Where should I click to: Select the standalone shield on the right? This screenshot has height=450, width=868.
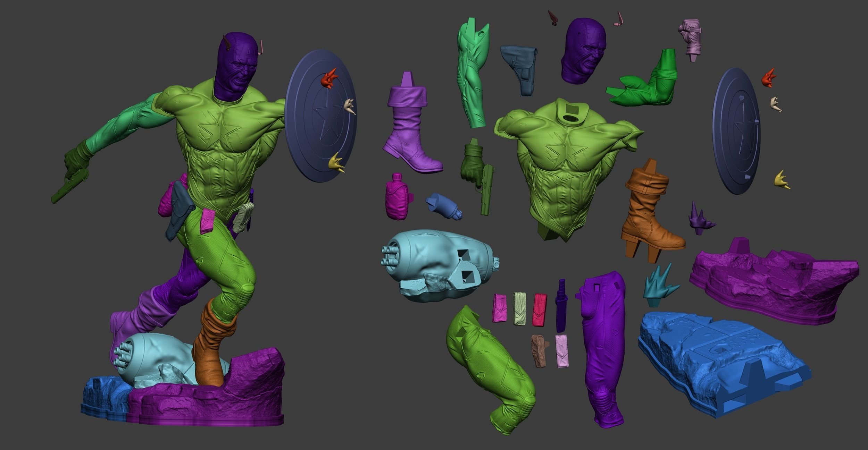(738, 130)
